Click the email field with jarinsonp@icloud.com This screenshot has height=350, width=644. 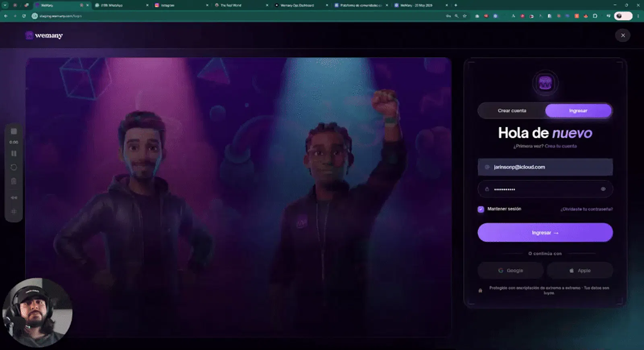click(545, 167)
